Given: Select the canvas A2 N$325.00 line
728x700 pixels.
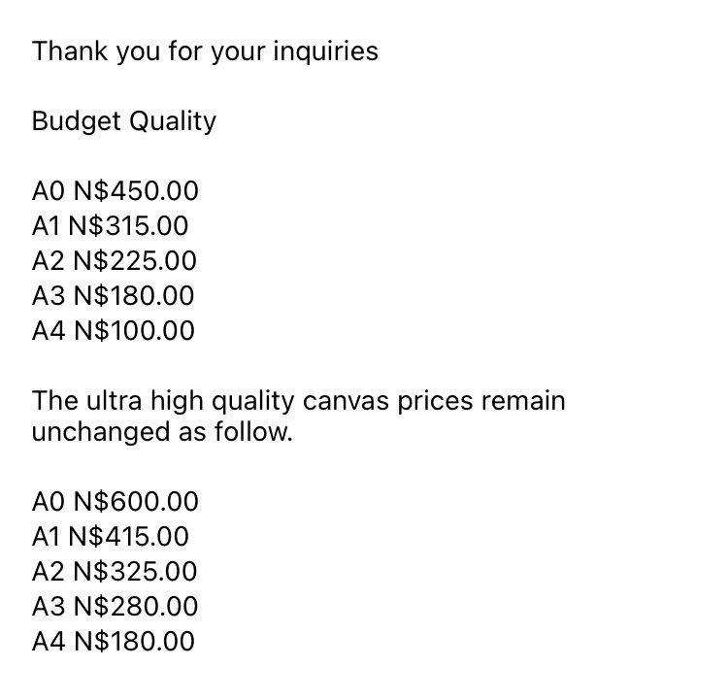Looking at the screenshot, I should (x=115, y=571).
